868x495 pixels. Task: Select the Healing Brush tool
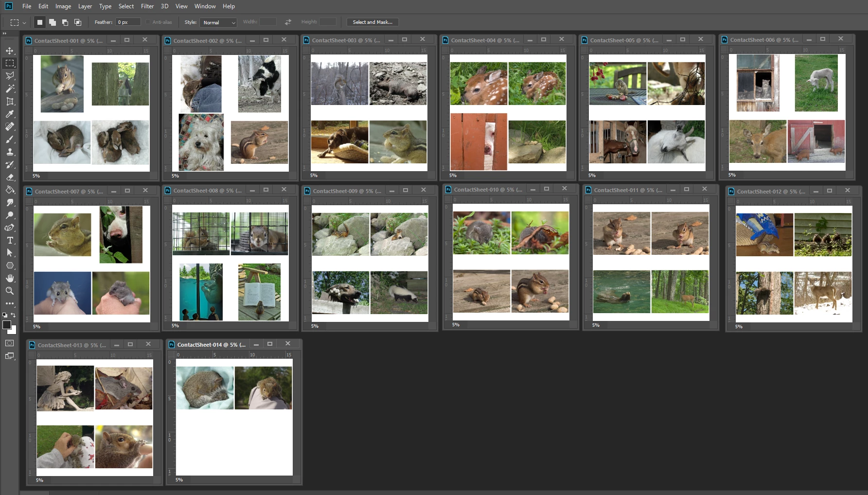point(10,126)
